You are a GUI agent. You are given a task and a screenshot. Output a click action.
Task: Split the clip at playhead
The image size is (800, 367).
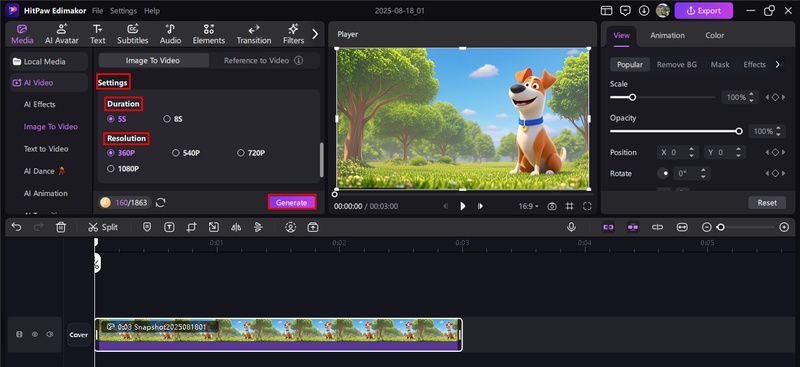(x=103, y=227)
